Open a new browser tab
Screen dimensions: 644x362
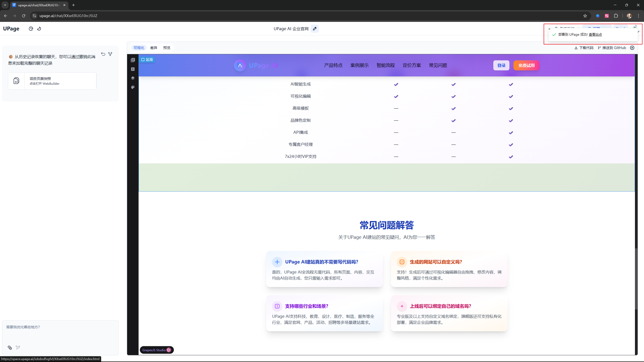pos(73,5)
